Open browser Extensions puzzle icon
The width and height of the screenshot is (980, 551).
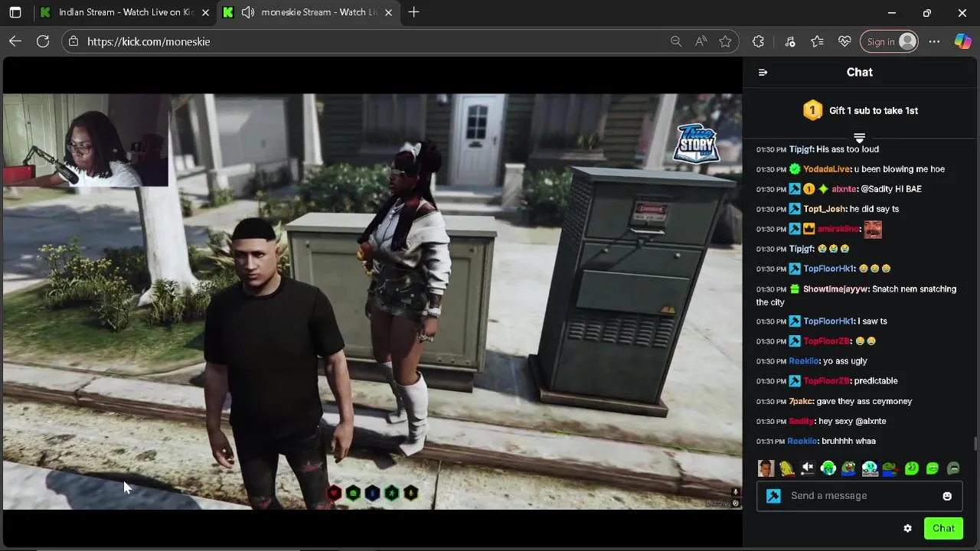tap(758, 41)
